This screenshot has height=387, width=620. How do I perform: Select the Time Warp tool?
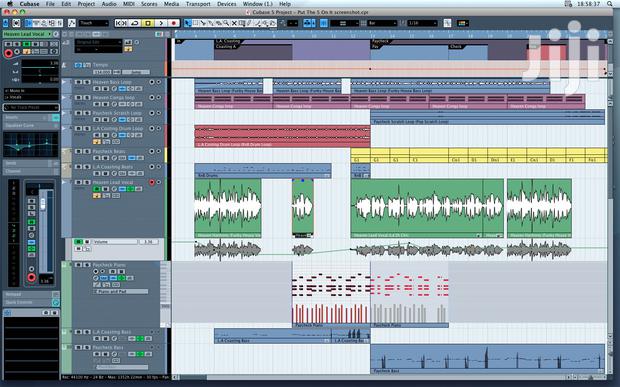point(241,23)
